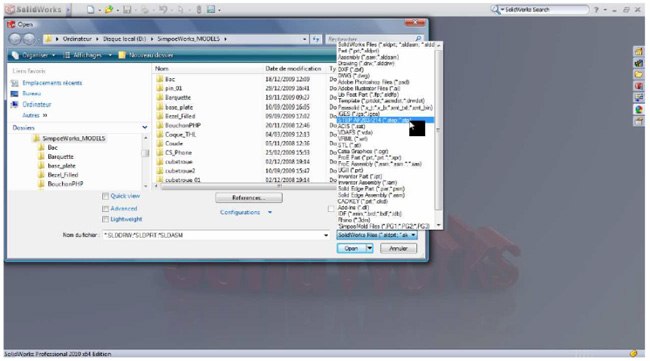Open the Organiser dropdown menu

point(34,55)
